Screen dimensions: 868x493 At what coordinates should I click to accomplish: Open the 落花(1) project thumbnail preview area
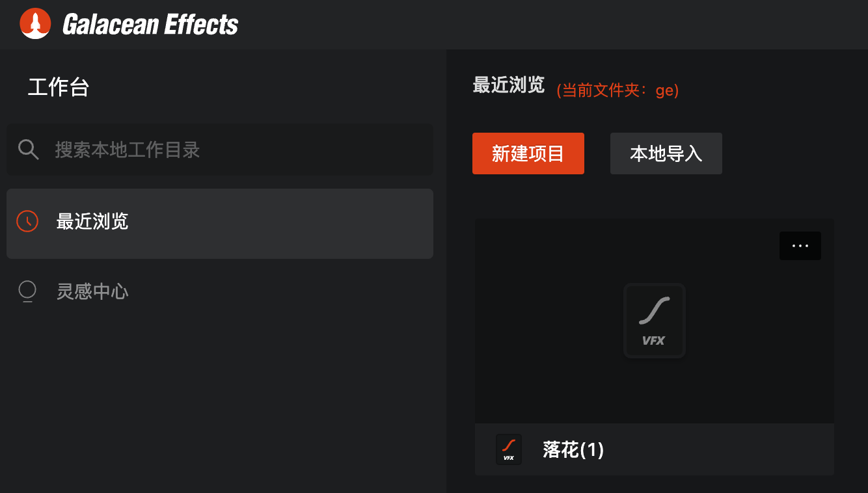(655, 321)
